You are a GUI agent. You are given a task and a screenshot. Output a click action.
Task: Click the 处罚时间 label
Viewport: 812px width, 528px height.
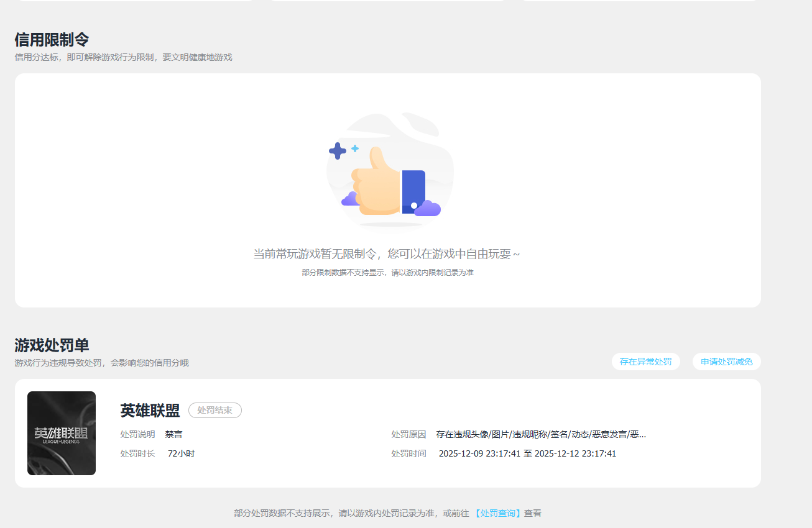pos(408,453)
